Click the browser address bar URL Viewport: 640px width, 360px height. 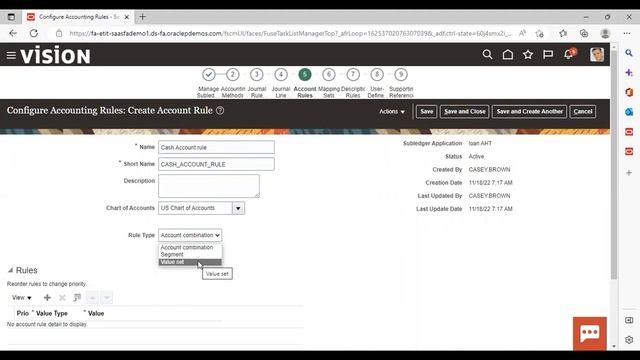[x=290, y=33]
